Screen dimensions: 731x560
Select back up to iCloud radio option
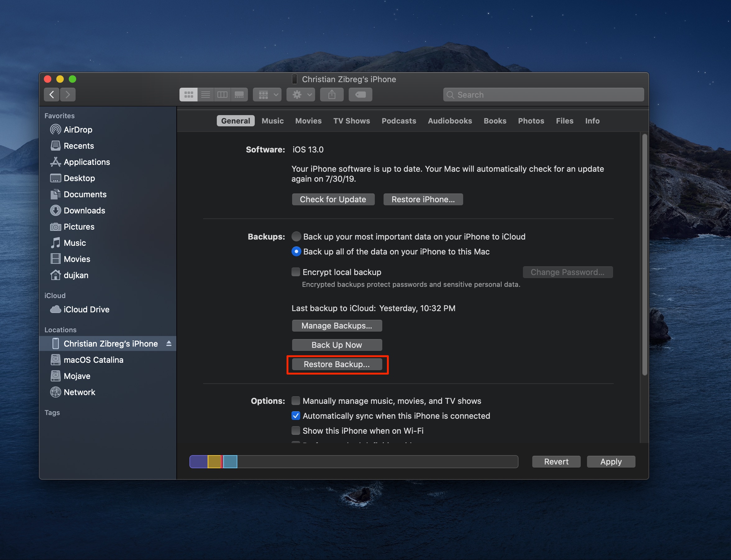(x=296, y=237)
